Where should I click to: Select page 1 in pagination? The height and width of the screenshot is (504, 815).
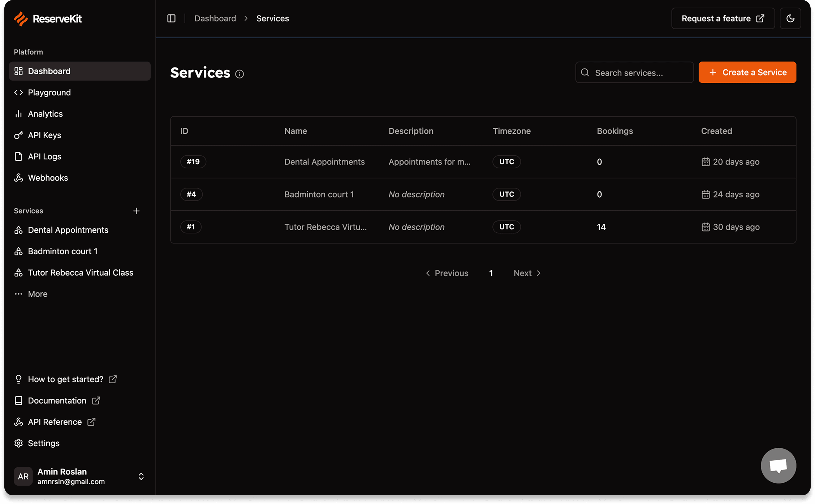tap(491, 273)
